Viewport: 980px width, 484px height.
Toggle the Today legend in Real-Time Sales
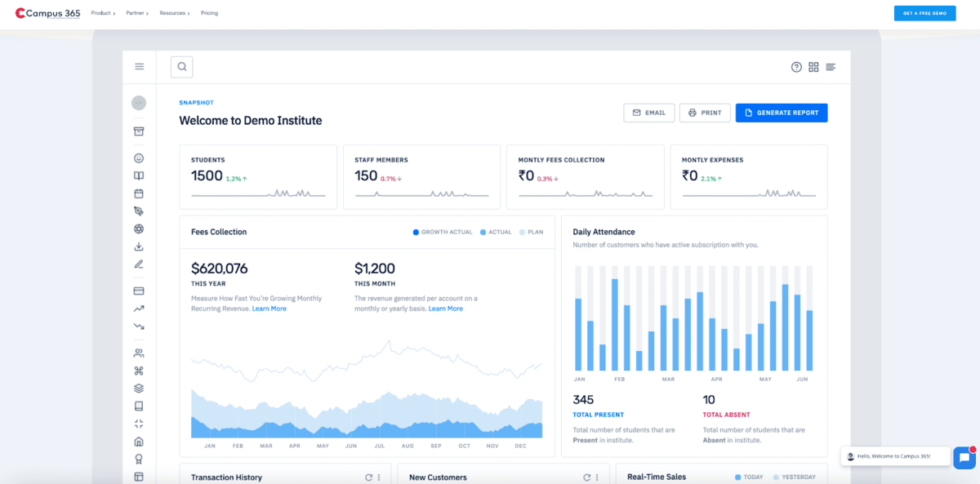point(749,477)
